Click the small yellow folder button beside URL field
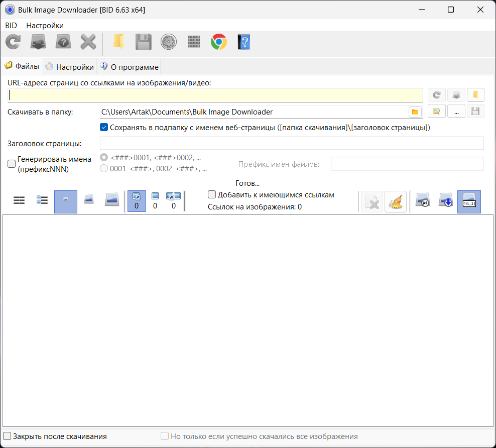The height and width of the screenshot is (448, 496). click(x=475, y=94)
